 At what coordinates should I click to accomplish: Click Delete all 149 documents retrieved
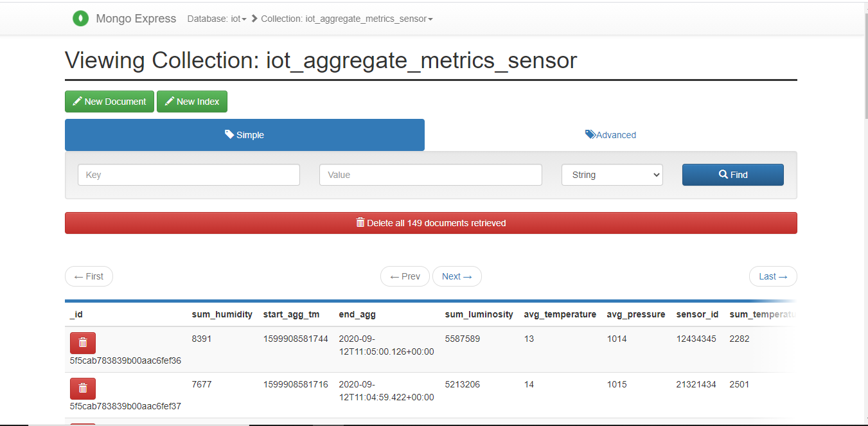431,223
